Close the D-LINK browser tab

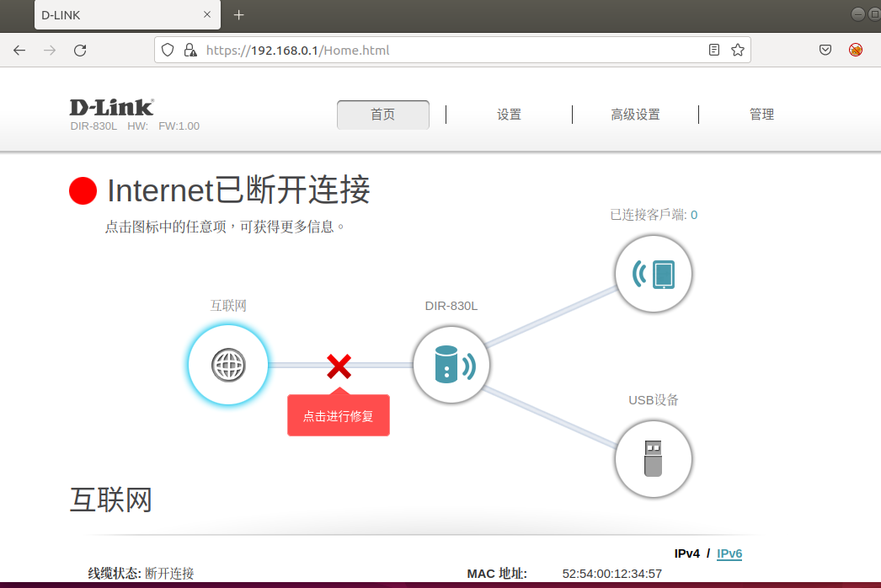coord(206,14)
